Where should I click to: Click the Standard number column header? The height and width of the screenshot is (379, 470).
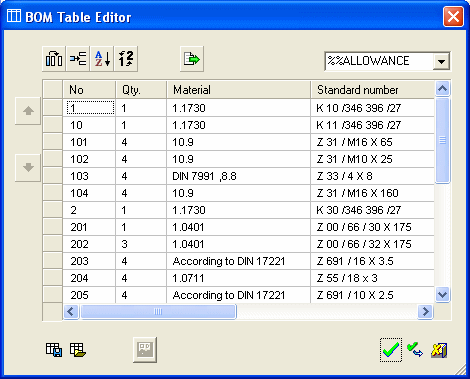[372, 90]
